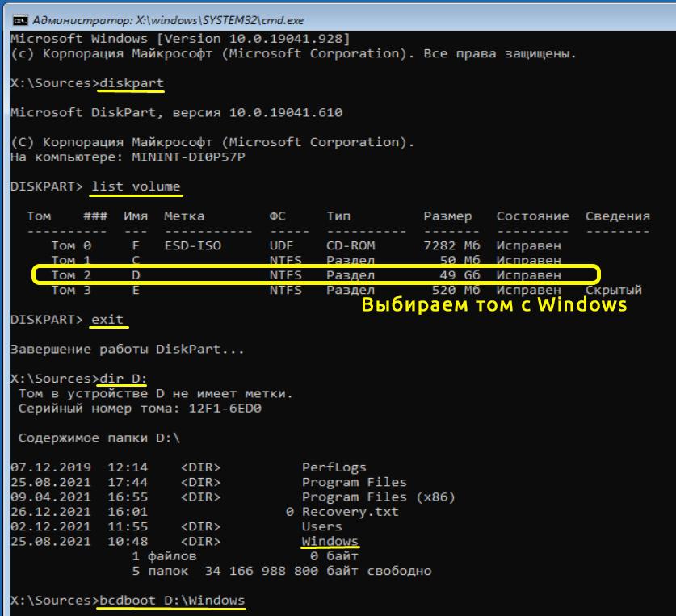The image size is (676, 616).
Task: Click the 'Состояние' column header
Action: pos(532,216)
